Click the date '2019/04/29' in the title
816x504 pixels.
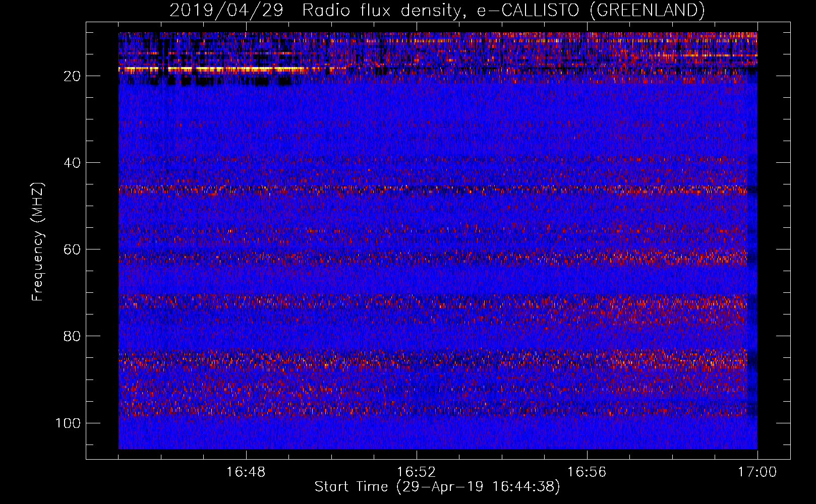[x=226, y=10]
